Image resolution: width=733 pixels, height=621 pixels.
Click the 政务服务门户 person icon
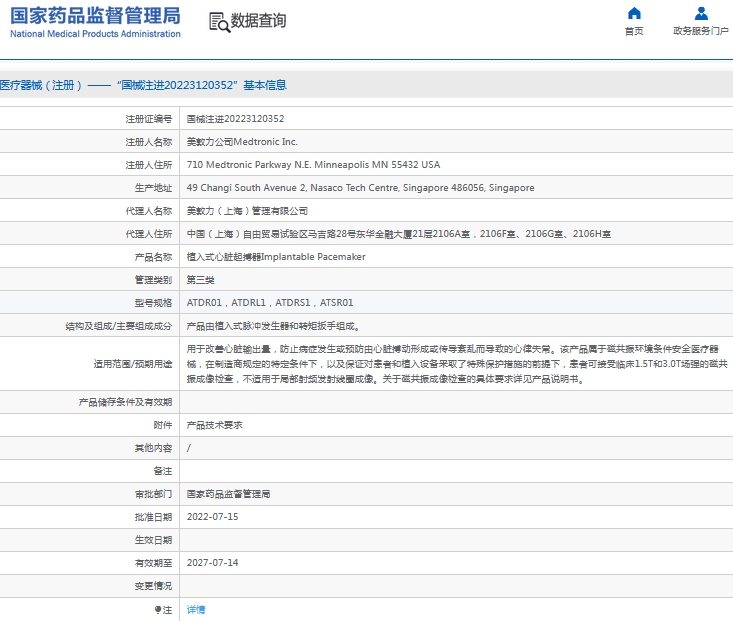(701, 13)
